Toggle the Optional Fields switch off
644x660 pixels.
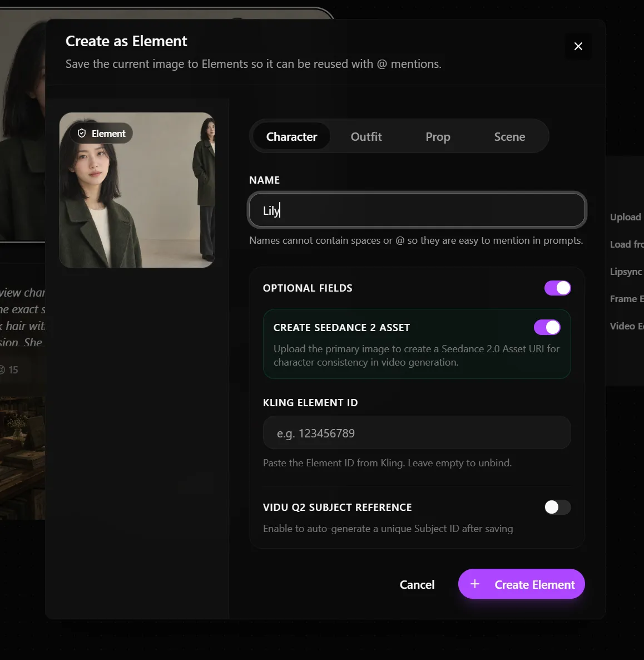point(557,288)
